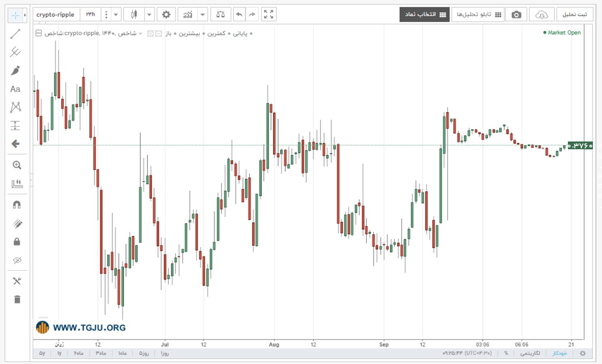The height and width of the screenshot is (364, 602).
Task: Toggle auto scale خودکار
Action: 560,354
